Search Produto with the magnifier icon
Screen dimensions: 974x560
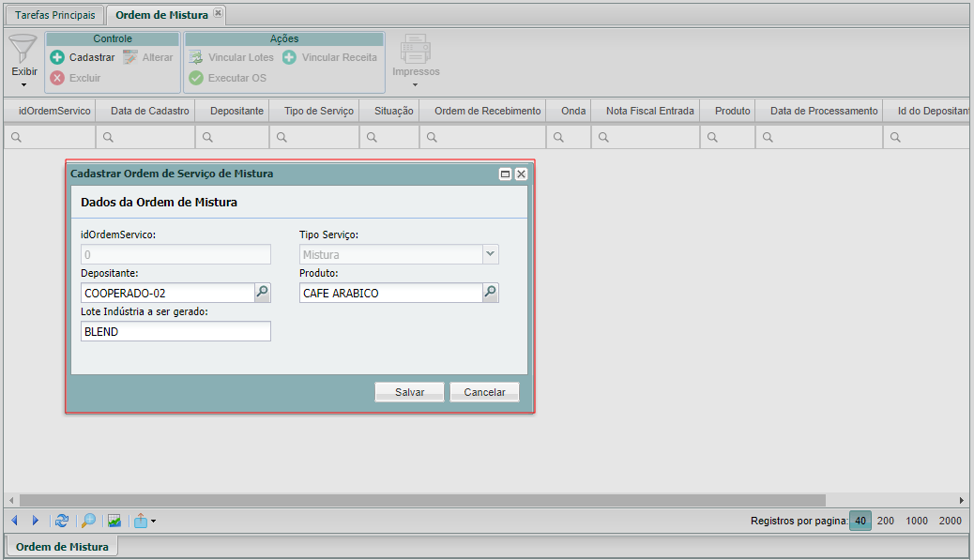click(x=491, y=293)
